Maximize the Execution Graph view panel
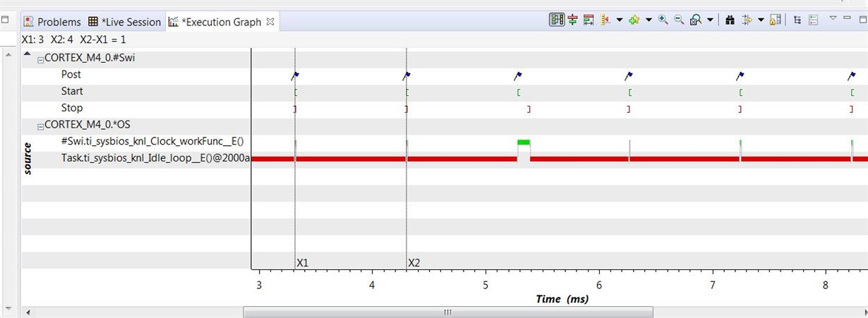This screenshot has width=868, height=318. (x=862, y=19)
